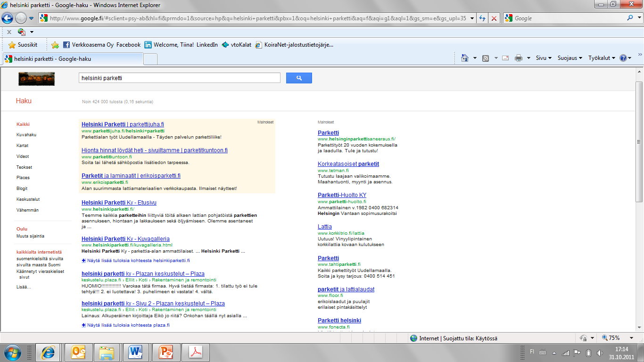Open Word from the taskbar
Screen dimensions: 644x362
136,353
